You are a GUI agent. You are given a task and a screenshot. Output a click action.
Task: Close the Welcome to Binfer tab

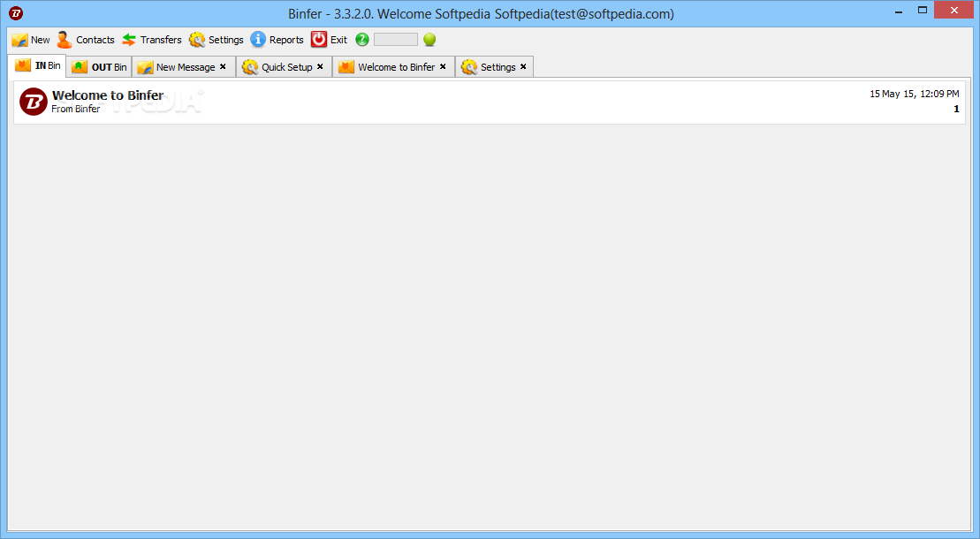pos(443,66)
